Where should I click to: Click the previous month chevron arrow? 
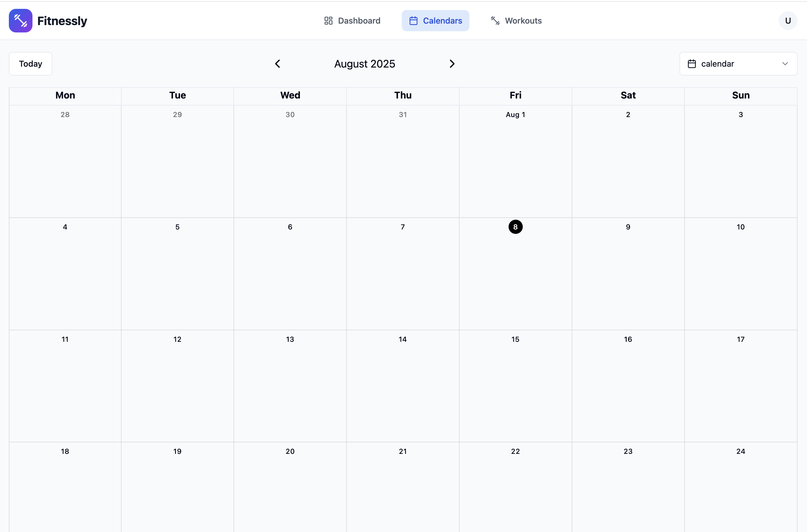(277, 63)
